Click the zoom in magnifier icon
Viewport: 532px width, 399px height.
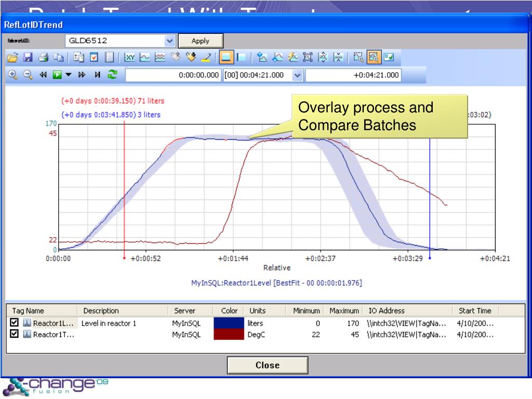12,75
